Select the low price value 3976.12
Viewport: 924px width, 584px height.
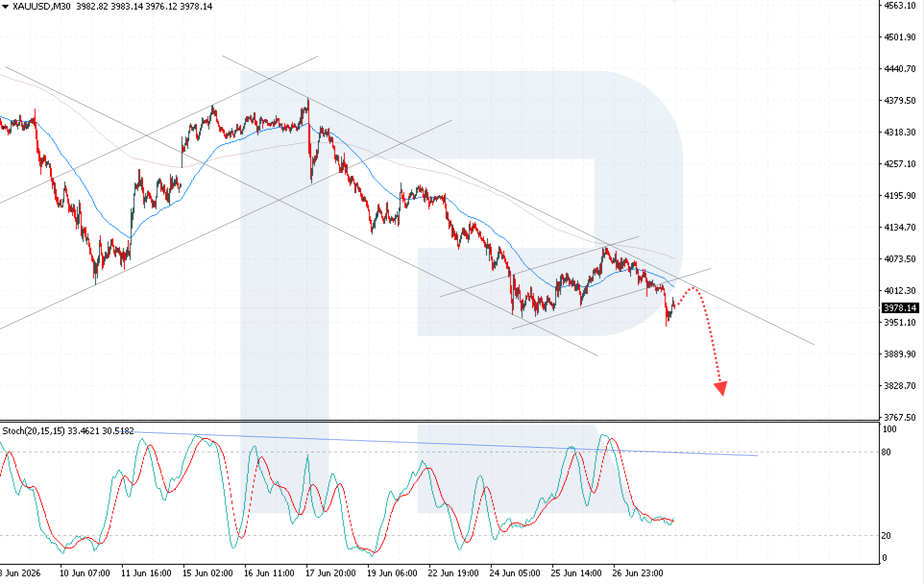162,6
